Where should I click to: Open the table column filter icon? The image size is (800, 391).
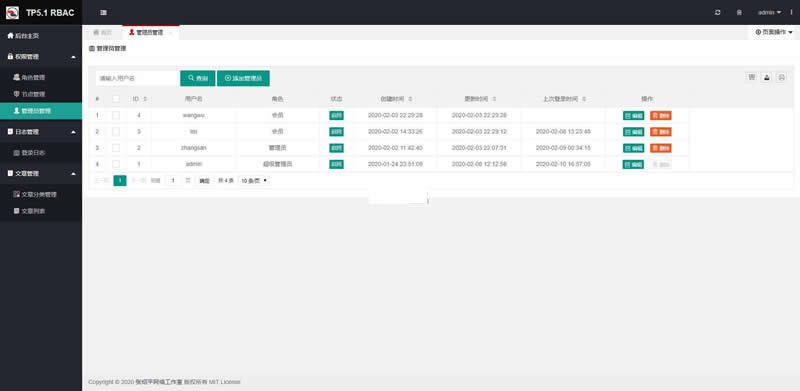(x=752, y=77)
